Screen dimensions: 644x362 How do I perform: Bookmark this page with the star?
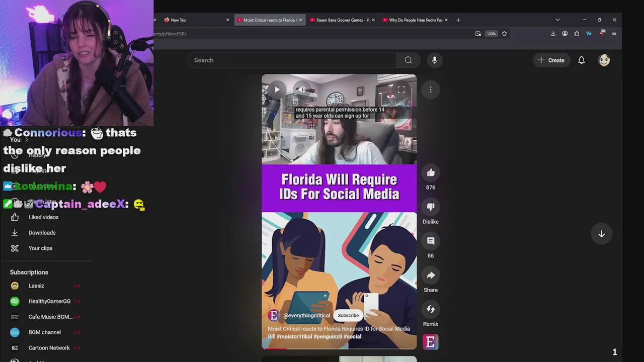[x=504, y=34]
